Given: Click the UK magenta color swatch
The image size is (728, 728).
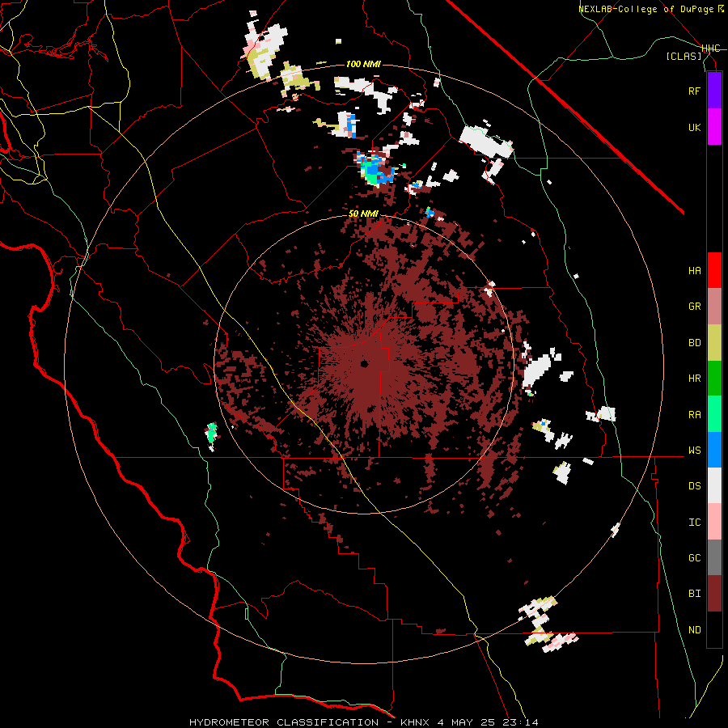Looking at the screenshot, I should coord(714,127).
